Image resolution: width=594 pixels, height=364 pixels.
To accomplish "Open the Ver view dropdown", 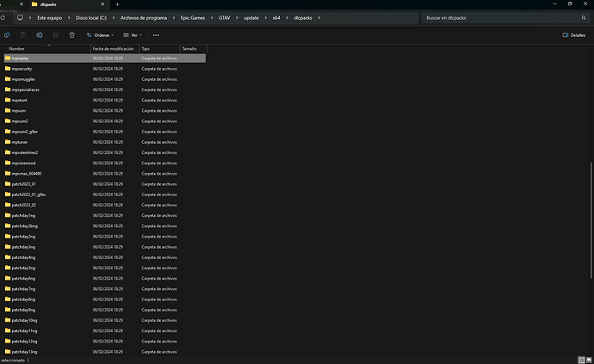I will [x=132, y=35].
